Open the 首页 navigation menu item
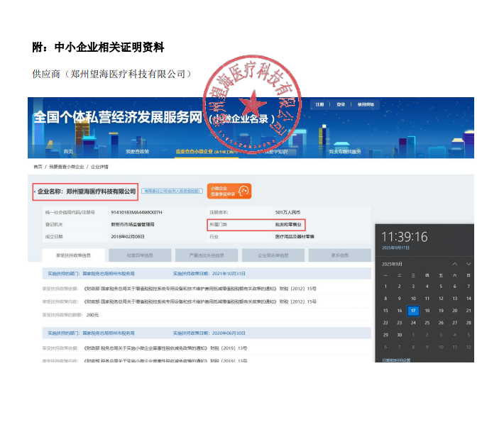This screenshot has height=427, width=504. 68,151
